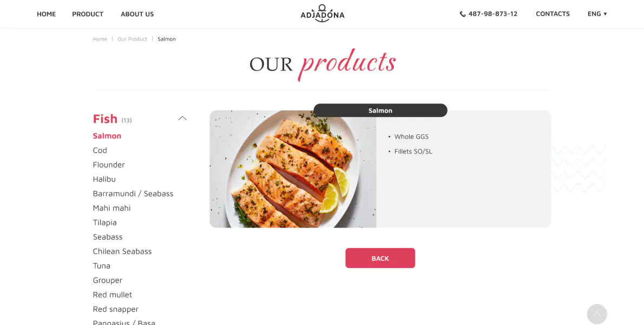Click the phone icon beside the number
Viewport: 644px width, 325px height.
[463, 14]
